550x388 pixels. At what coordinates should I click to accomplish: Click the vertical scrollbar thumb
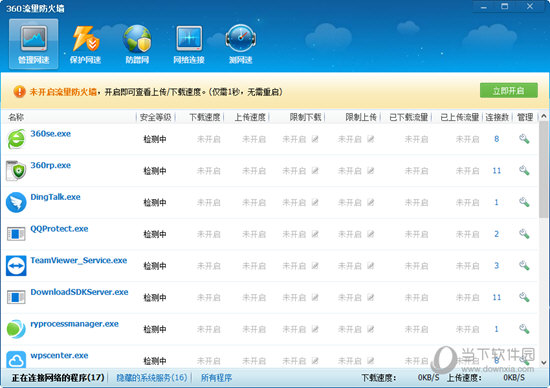click(544, 169)
